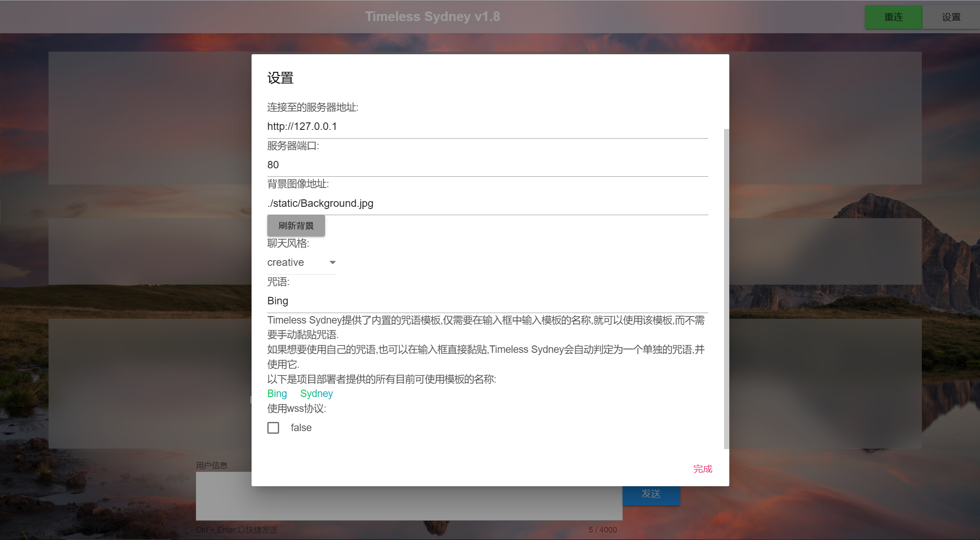Expand the creative style selector
The height and width of the screenshot is (540, 980).
(302, 262)
